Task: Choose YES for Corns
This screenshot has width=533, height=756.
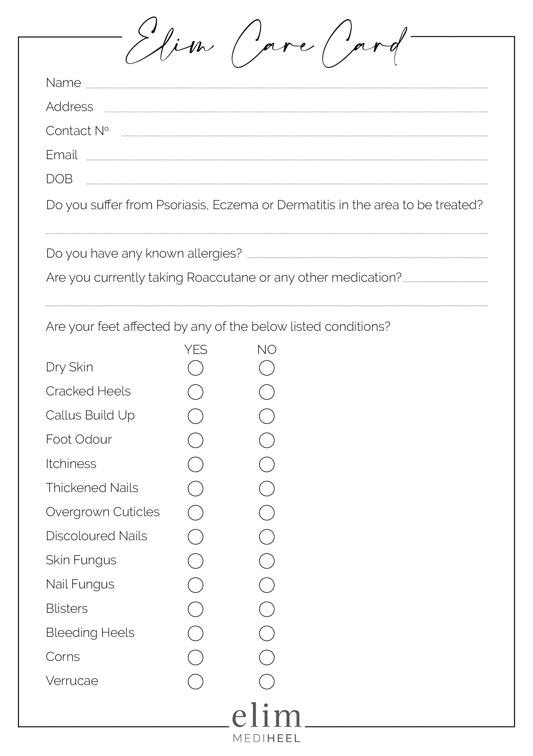Action: click(195, 658)
